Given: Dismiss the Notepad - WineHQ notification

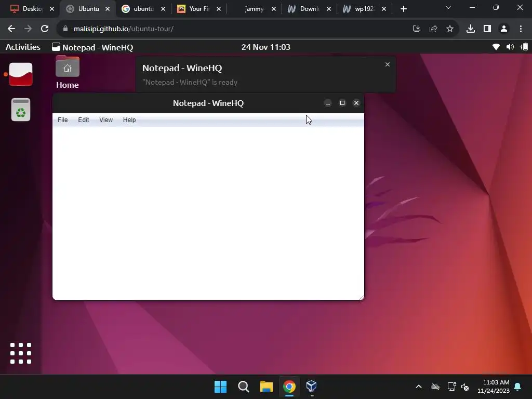Looking at the screenshot, I should pyautogui.click(x=388, y=64).
